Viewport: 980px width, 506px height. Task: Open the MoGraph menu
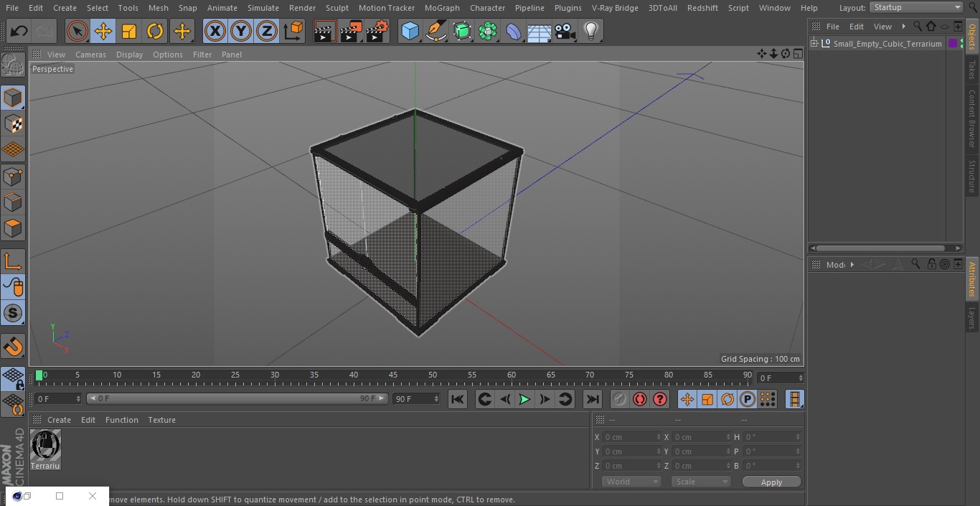[x=442, y=8]
